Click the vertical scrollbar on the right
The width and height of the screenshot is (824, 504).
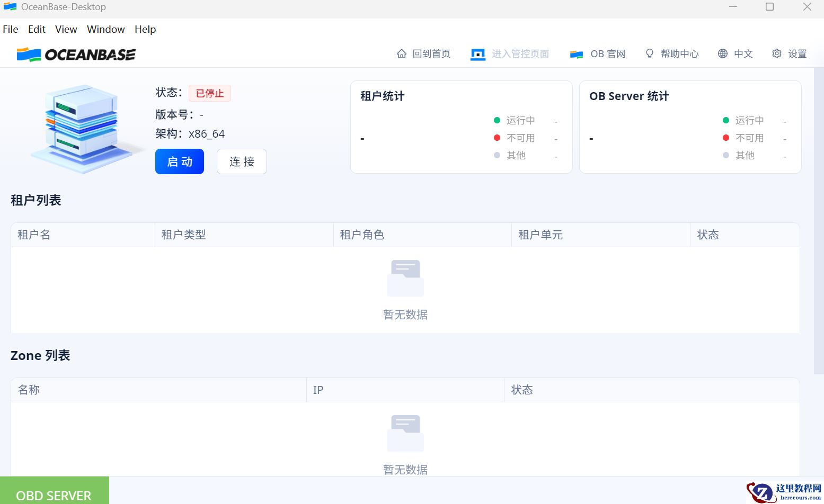click(x=819, y=212)
